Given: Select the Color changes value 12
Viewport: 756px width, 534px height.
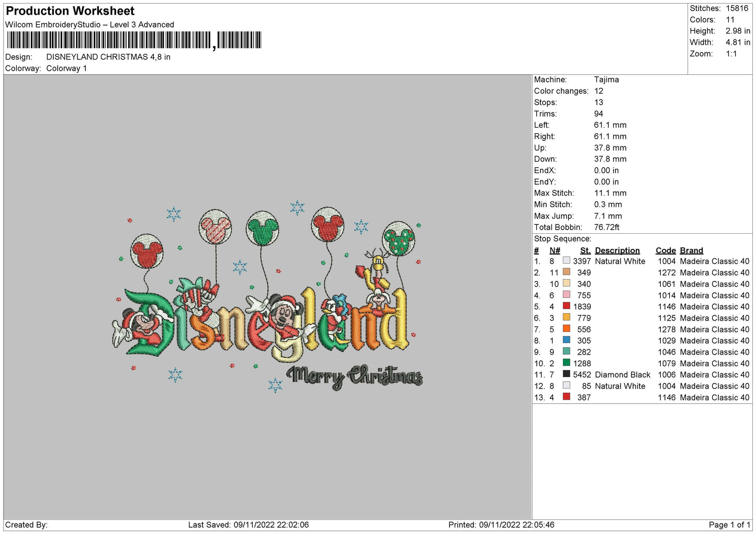Looking at the screenshot, I should pos(599,91).
